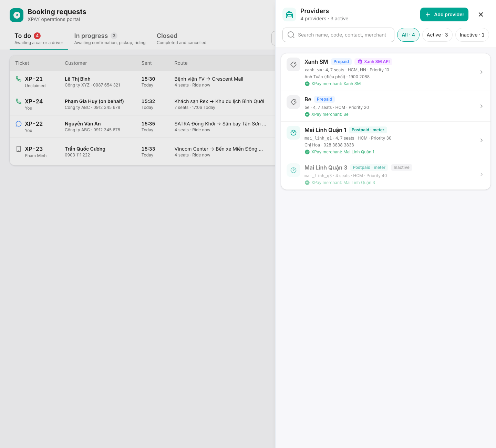
Task: Click route Khách sạn Rex → Khu du lịch Bình Quới
Action: click(219, 101)
